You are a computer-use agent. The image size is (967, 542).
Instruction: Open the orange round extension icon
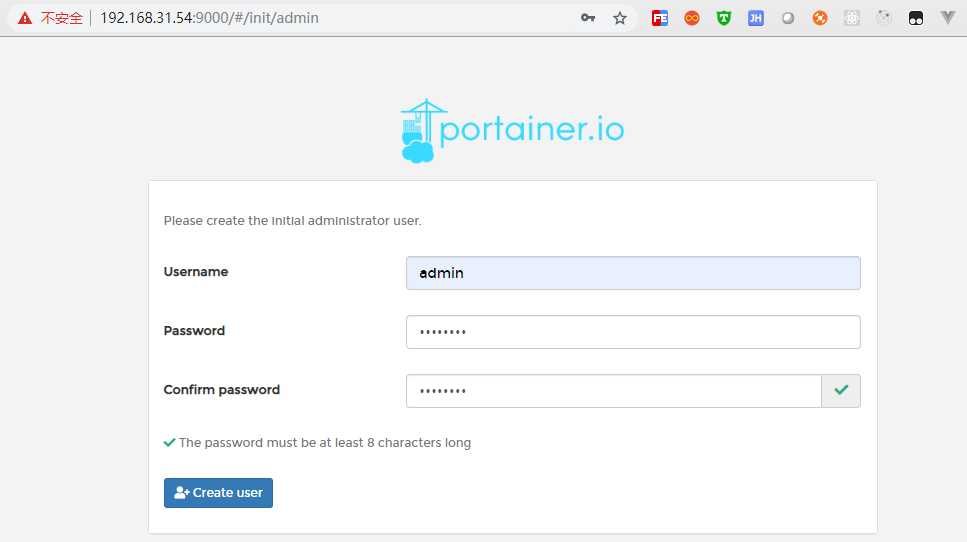coord(820,18)
